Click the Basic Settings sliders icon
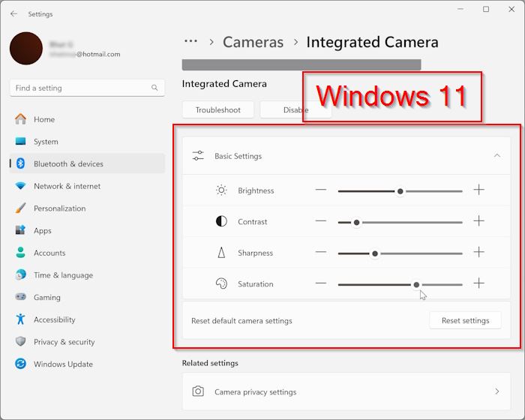This screenshot has height=420, width=525. [198, 156]
